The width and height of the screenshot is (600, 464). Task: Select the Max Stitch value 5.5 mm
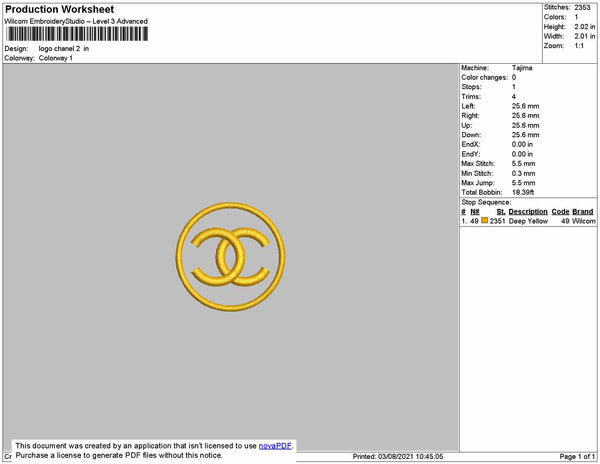(x=523, y=163)
